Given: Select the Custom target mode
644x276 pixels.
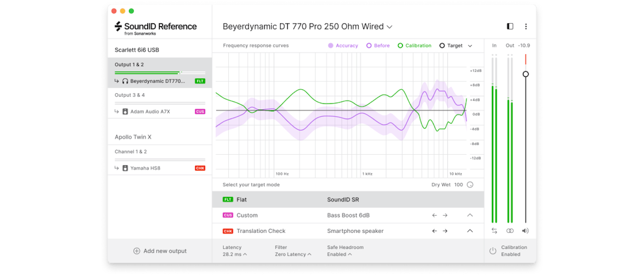Looking at the screenshot, I should coord(247,215).
